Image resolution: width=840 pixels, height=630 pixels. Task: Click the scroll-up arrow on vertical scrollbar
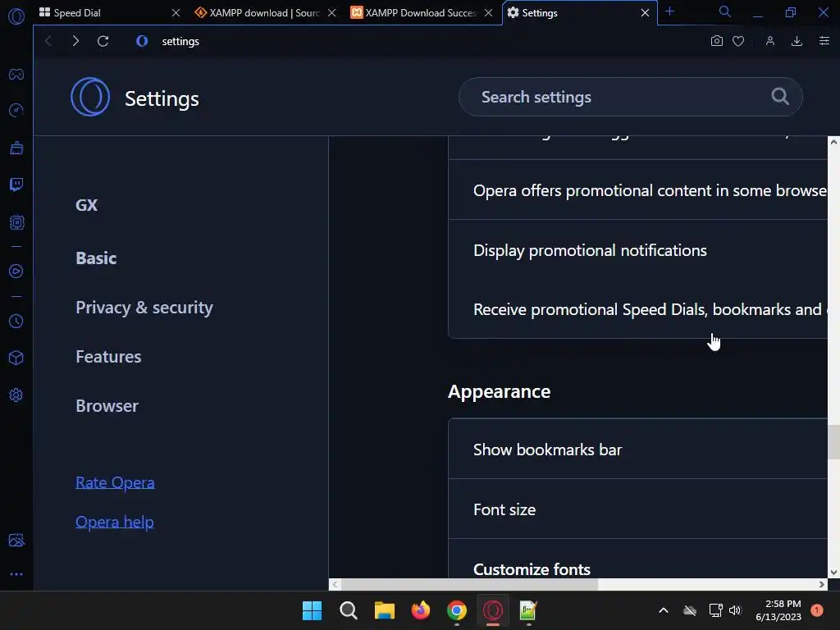tap(833, 142)
